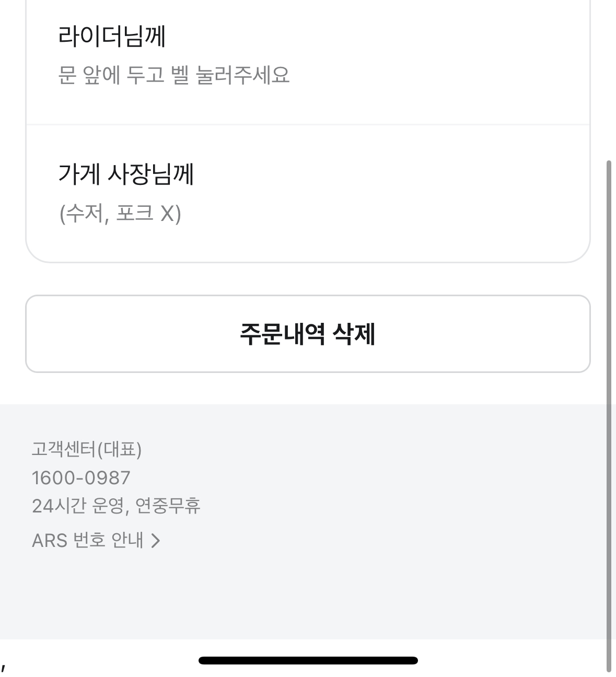Image resolution: width=616 pixels, height=677 pixels.
Task: Click the divider between rider and store requests
Action: coord(308,125)
